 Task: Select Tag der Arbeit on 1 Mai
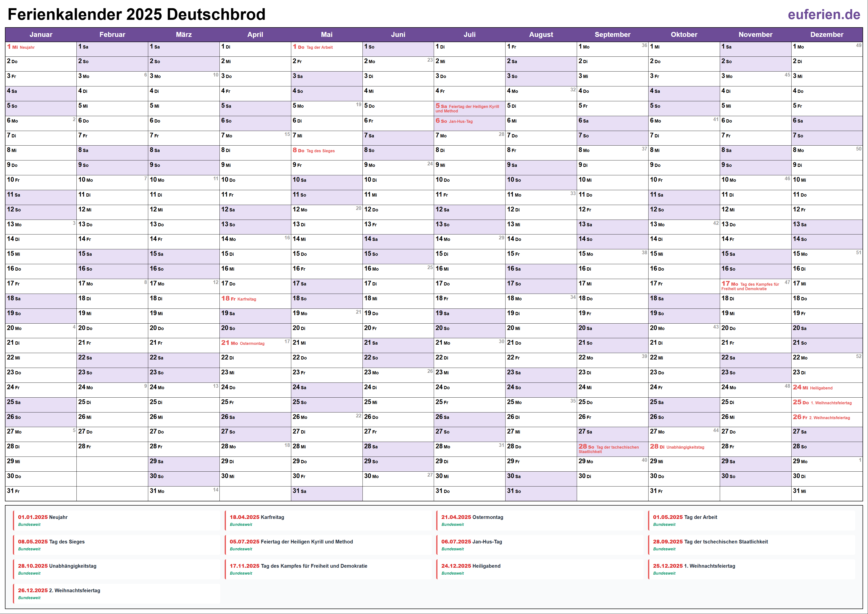[319, 47]
